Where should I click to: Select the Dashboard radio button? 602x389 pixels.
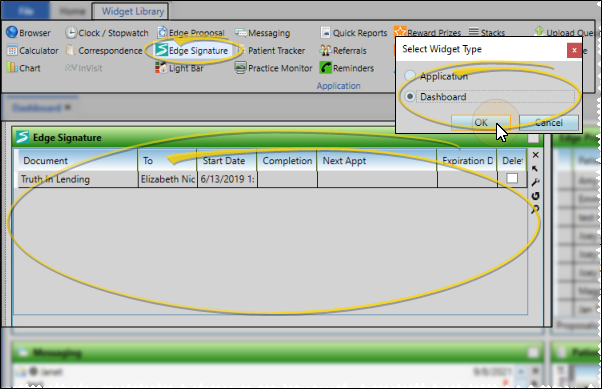(410, 96)
